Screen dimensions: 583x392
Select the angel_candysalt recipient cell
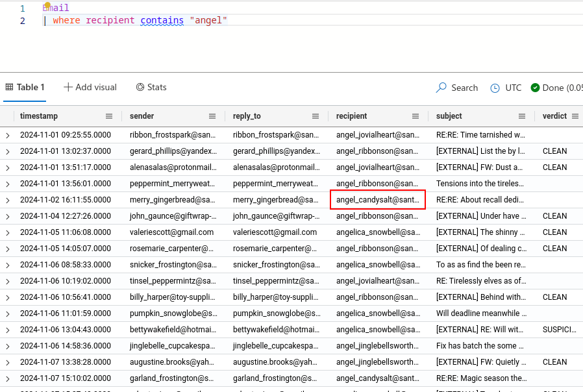(377, 200)
